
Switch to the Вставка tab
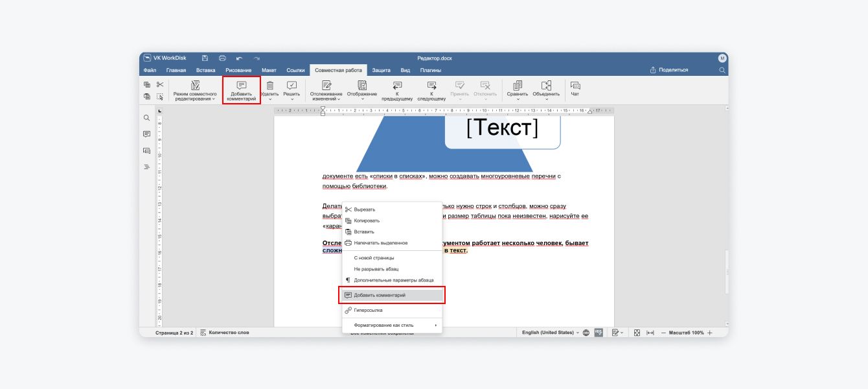pos(205,70)
